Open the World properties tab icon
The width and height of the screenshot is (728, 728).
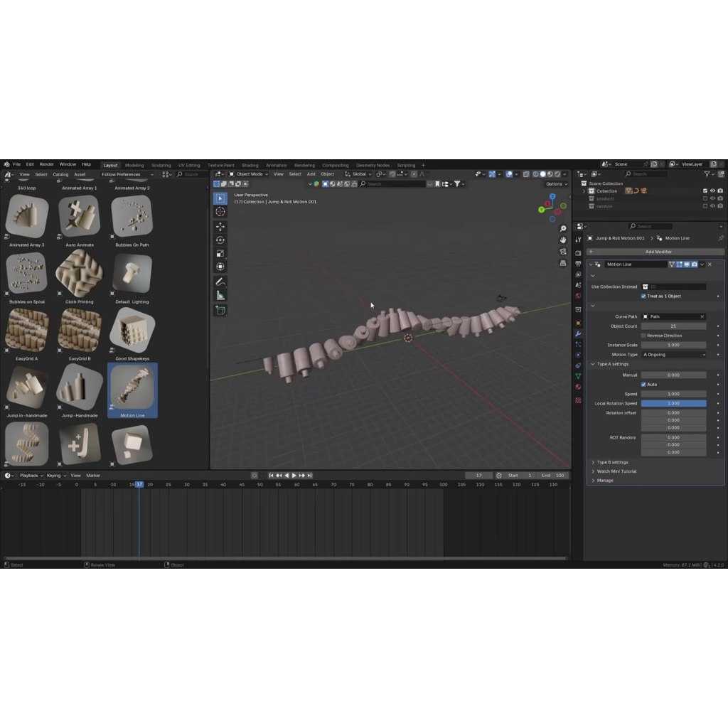(578, 296)
